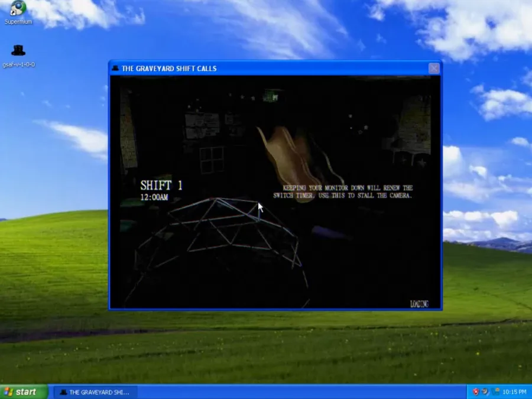Click the network connection tray icon
Viewport: 532px width, 399px height.
pyautogui.click(x=496, y=392)
